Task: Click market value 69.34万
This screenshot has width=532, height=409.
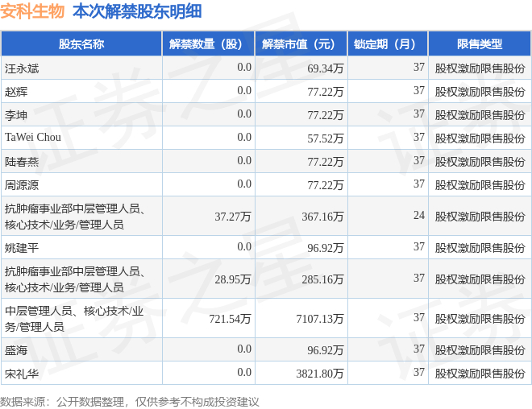Action: (326, 68)
